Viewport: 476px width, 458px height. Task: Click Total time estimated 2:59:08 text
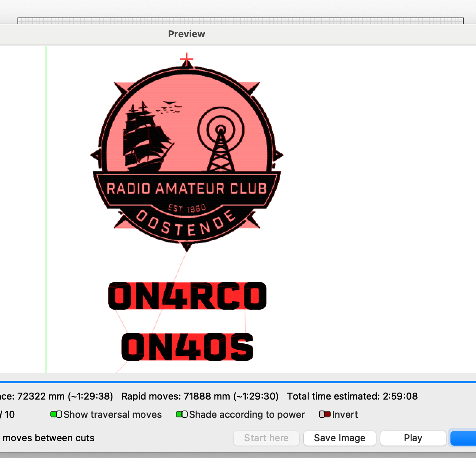pos(352,396)
